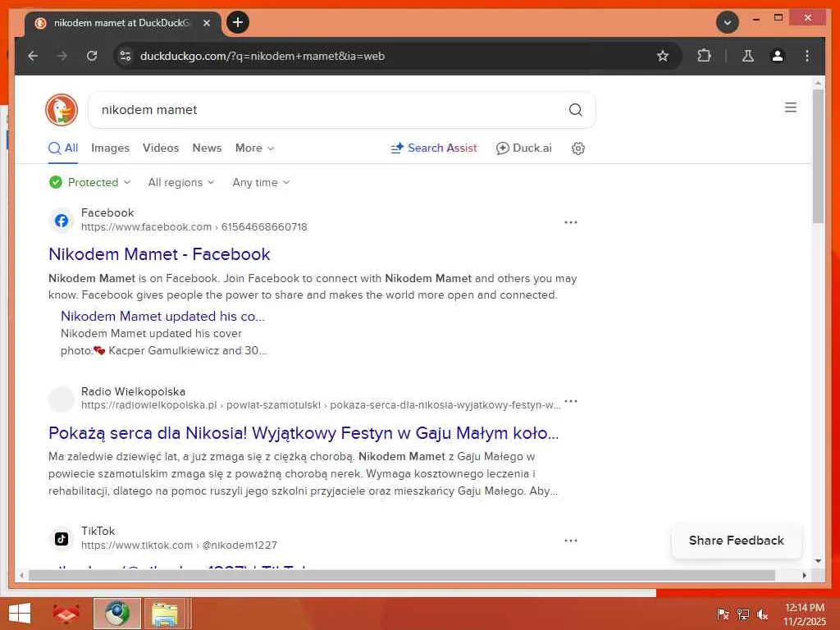Open the Pokażą serca dla Nikosia result
Image resolution: width=840 pixels, height=630 pixels.
(x=304, y=433)
